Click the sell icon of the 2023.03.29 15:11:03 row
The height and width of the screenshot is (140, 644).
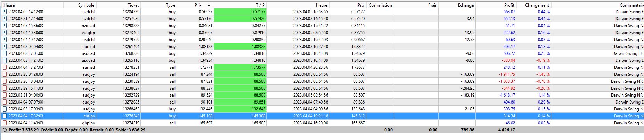5,88
